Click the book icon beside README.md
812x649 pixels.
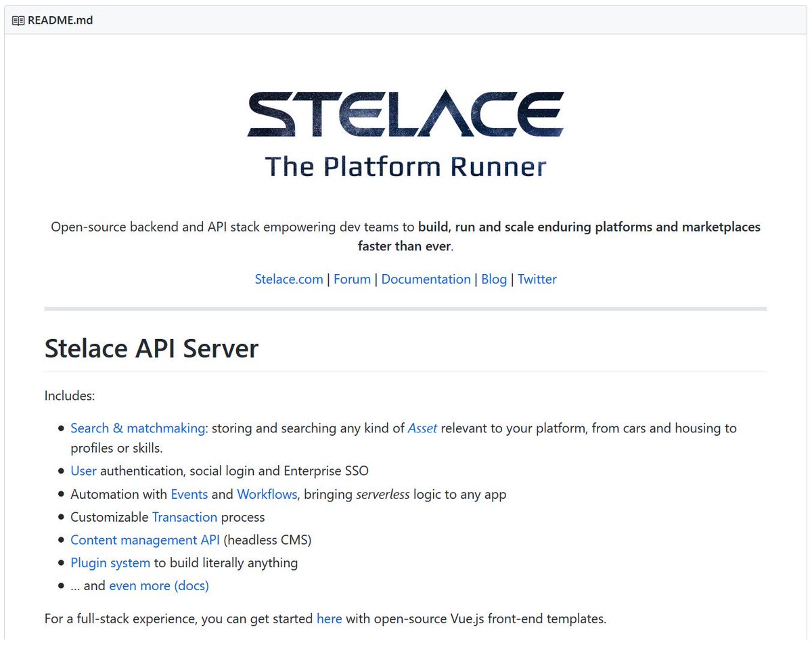click(16, 20)
